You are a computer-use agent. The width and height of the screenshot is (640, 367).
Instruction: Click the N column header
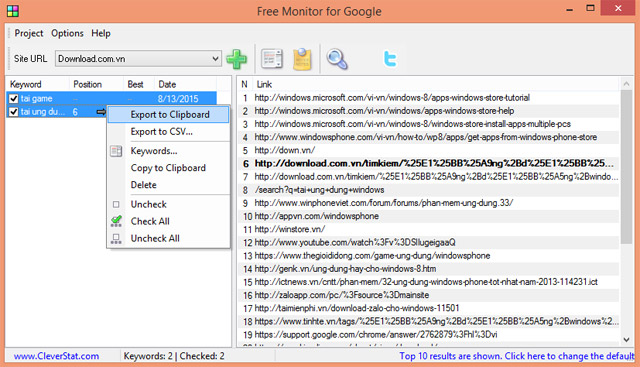pyautogui.click(x=245, y=84)
